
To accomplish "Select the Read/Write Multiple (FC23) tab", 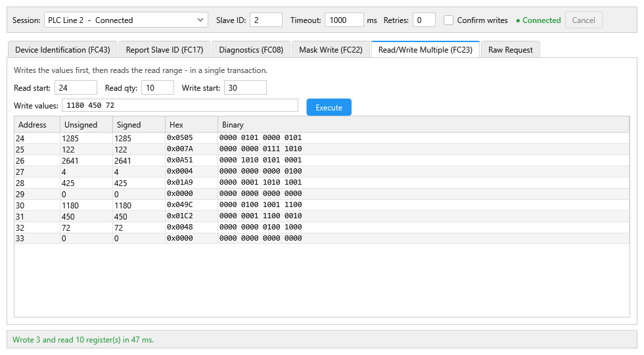I will click(x=426, y=50).
